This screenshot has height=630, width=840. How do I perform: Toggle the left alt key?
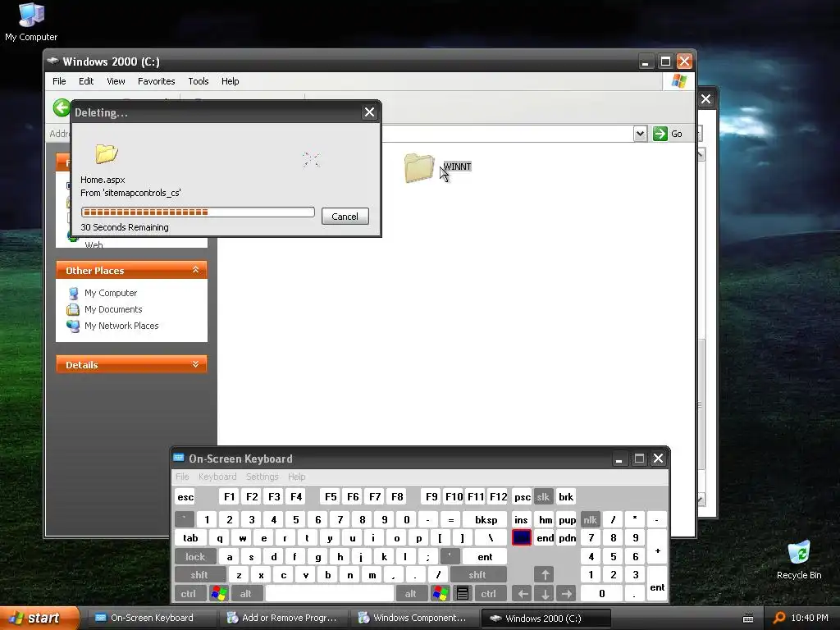[x=246, y=594]
